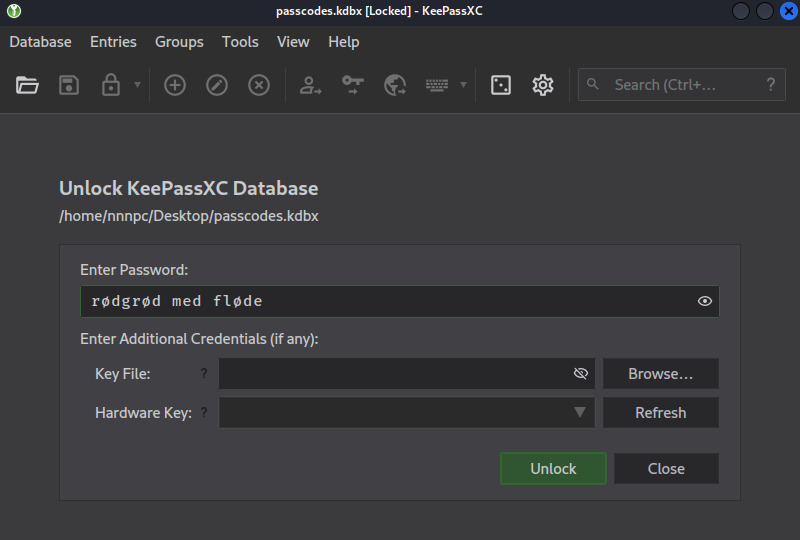Open Settings via the gear icon
This screenshot has width=800, height=540.
pos(543,85)
